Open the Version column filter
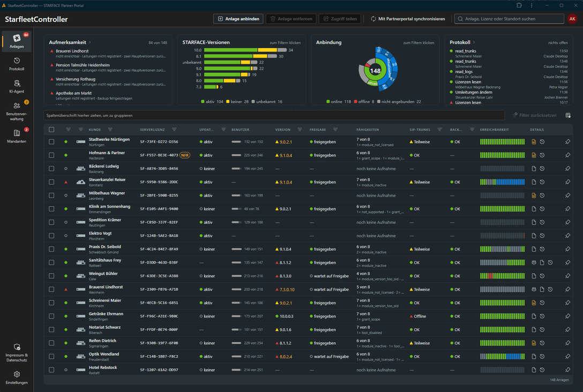The height and width of the screenshot is (392, 583). click(x=300, y=130)
